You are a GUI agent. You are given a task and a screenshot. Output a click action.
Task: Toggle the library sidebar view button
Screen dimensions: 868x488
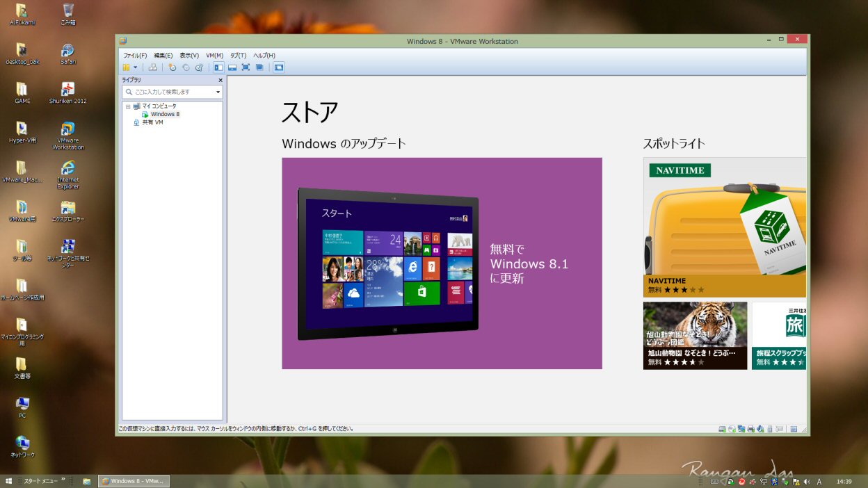tap(218, 67)
